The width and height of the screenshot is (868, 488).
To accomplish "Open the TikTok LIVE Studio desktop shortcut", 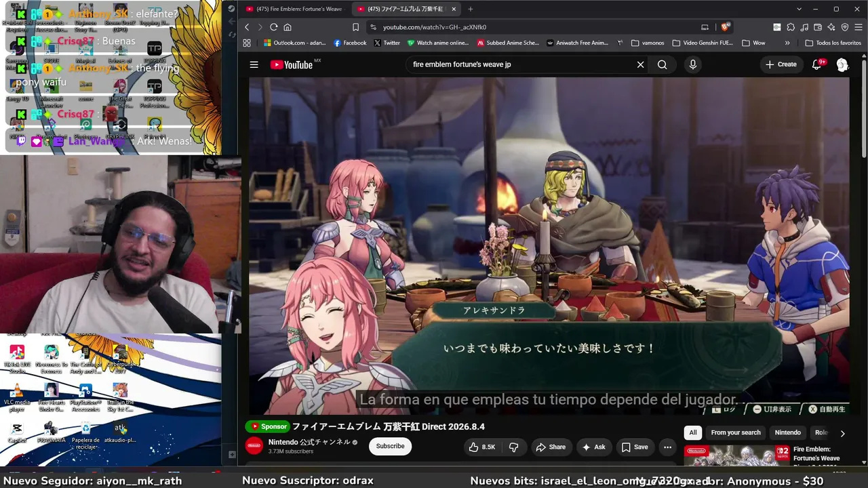I will point(17,359).
